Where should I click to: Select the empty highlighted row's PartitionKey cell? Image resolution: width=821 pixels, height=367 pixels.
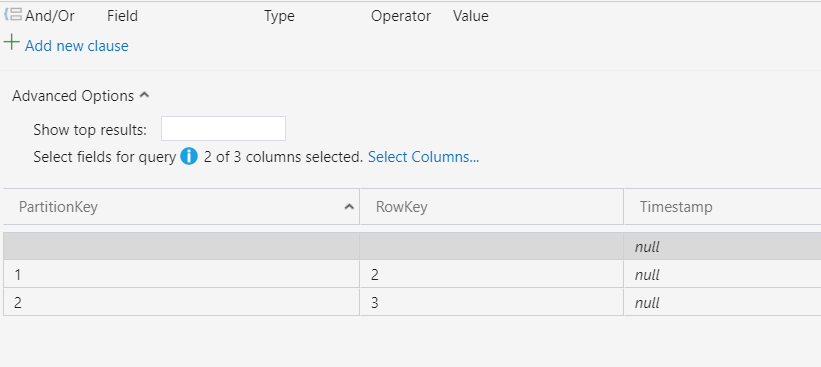[x=181, y=246]
